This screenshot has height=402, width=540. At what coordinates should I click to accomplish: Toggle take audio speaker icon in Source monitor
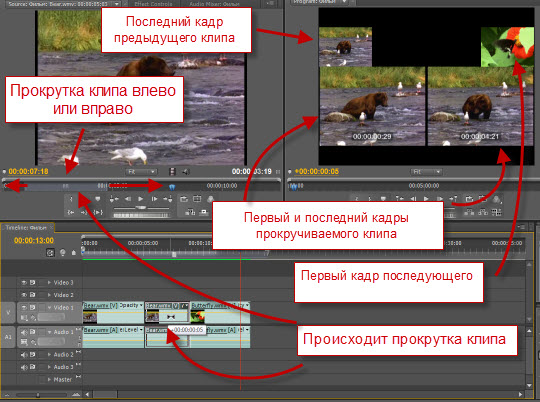click(186, 172)
